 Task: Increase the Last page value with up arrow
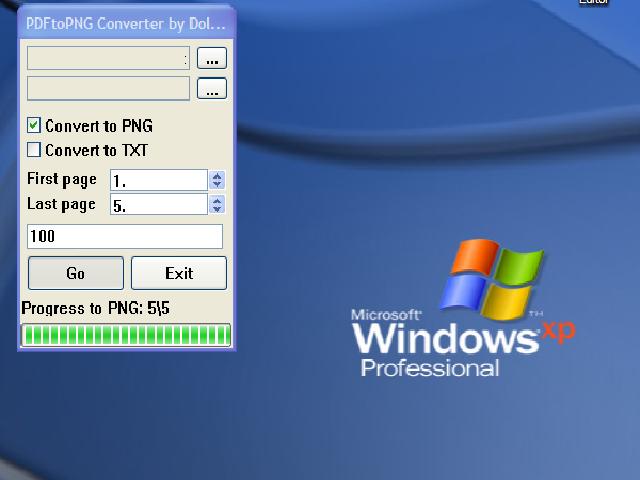point(217,200)
